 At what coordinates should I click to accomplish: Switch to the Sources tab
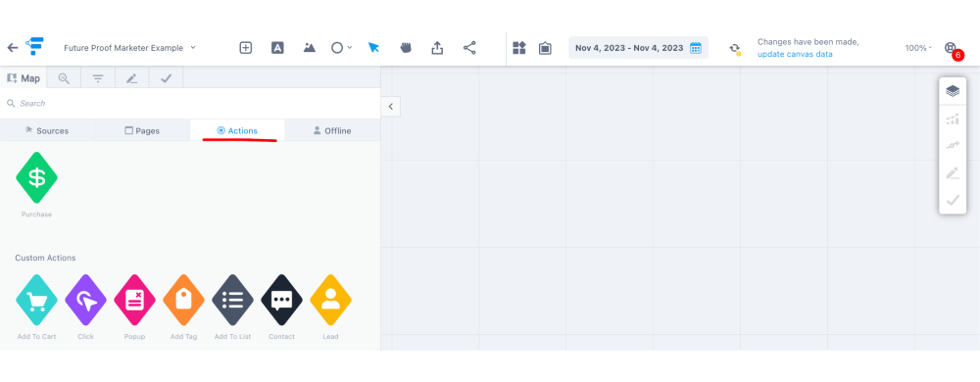(47, 130)
